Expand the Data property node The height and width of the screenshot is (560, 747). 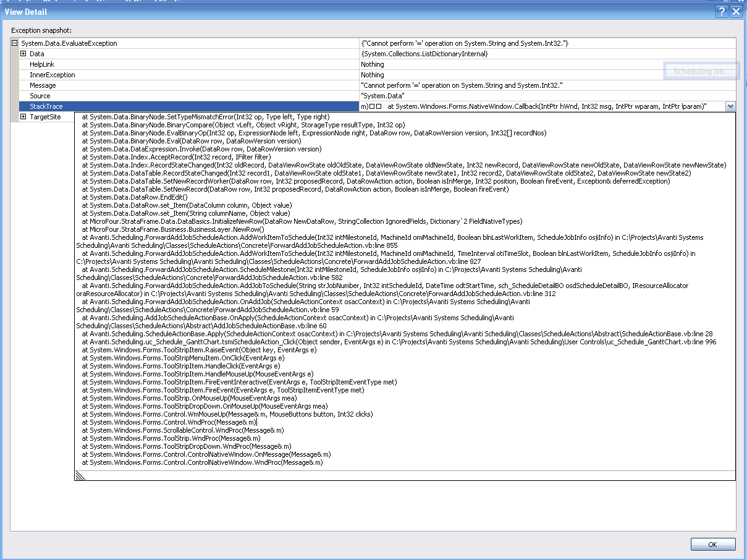coord(23,54)
